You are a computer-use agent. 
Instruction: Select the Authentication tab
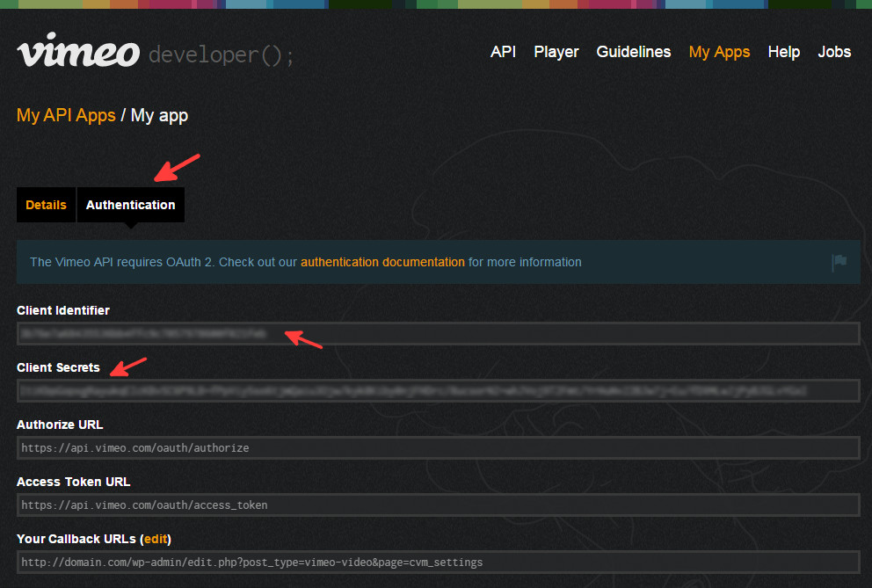131,205
